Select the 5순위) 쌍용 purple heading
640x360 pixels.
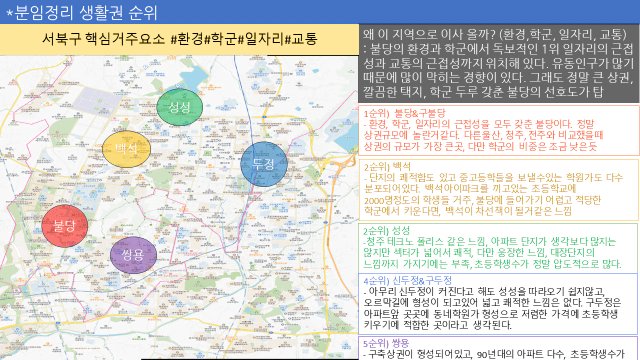pos(386,343)
